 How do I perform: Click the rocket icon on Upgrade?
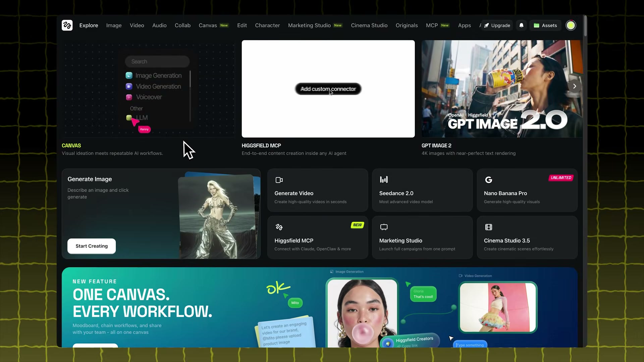click(486, 25)
